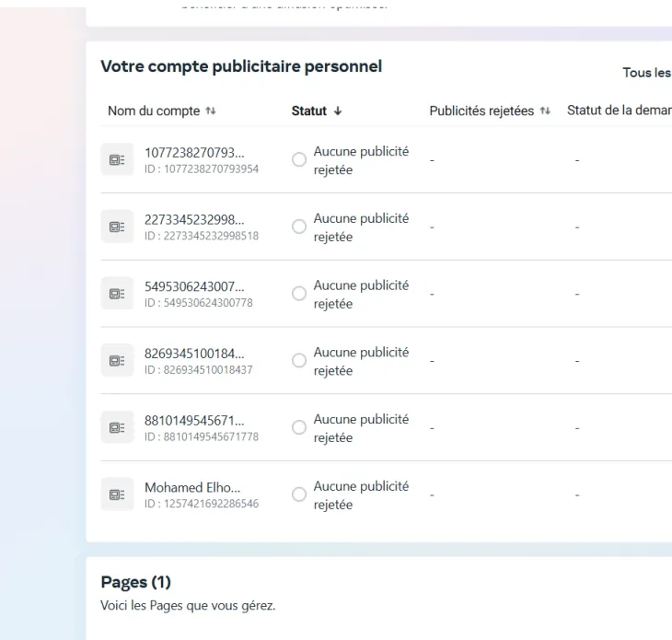Click status circle for account 2273345232998518
This screenshot has width=672, height=640.
(x=299, y=227)
